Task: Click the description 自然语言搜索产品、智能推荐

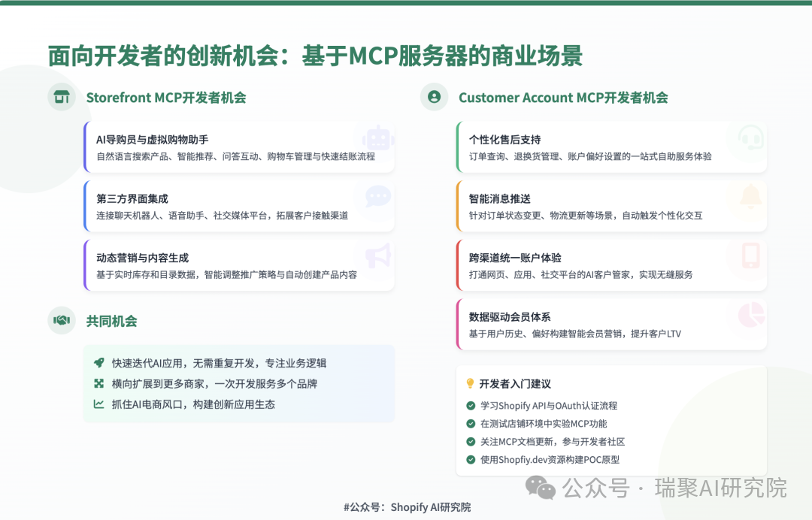Action: coord(235,156)
